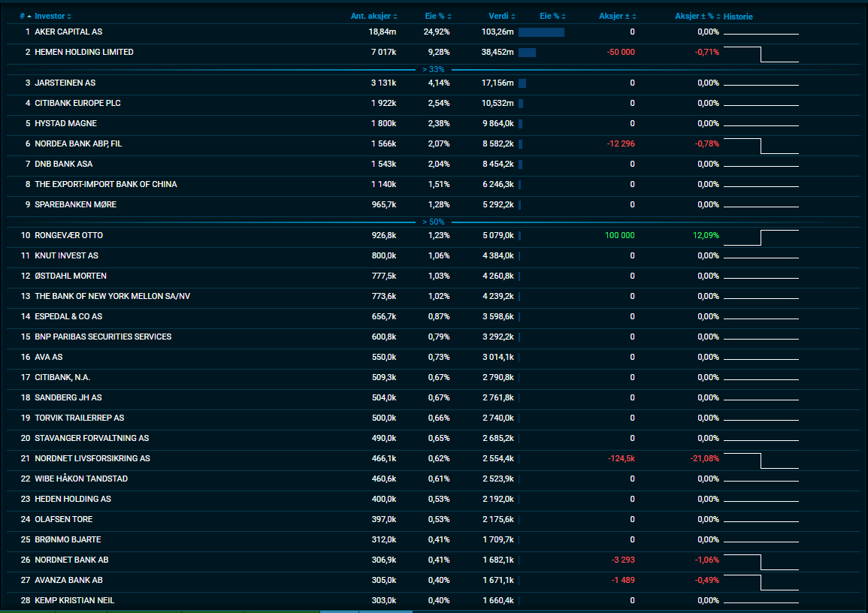Select SANDBERG JH AS
This screenshot has width=868, height=613.
coord(68,398)
